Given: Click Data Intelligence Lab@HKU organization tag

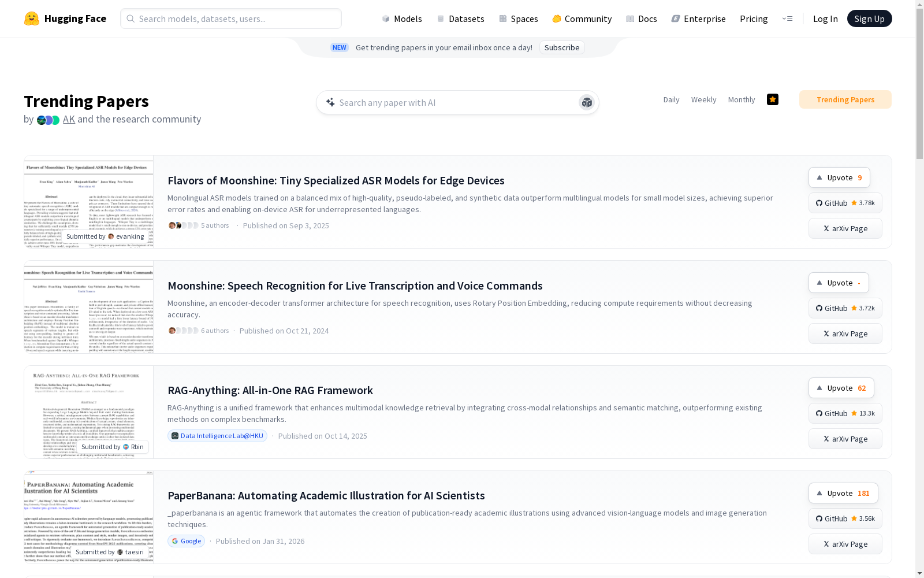Looking at the screenshot, I should click(217, 436).
